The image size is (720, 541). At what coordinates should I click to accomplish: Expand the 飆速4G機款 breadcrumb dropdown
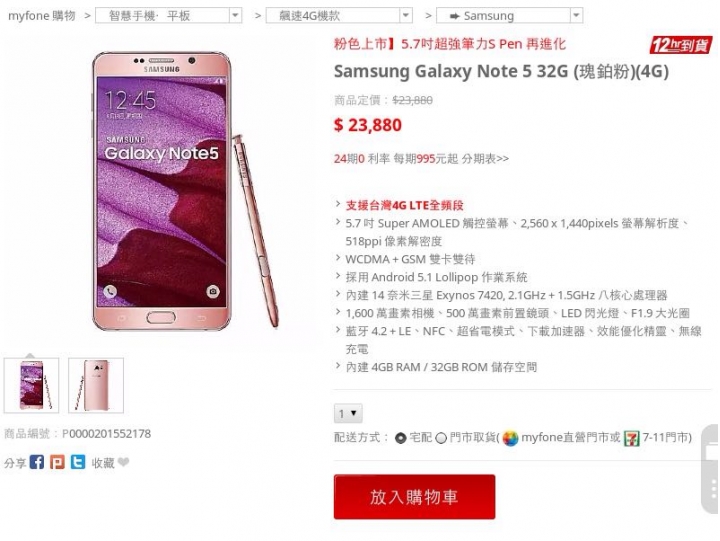(x=339, y=16)
